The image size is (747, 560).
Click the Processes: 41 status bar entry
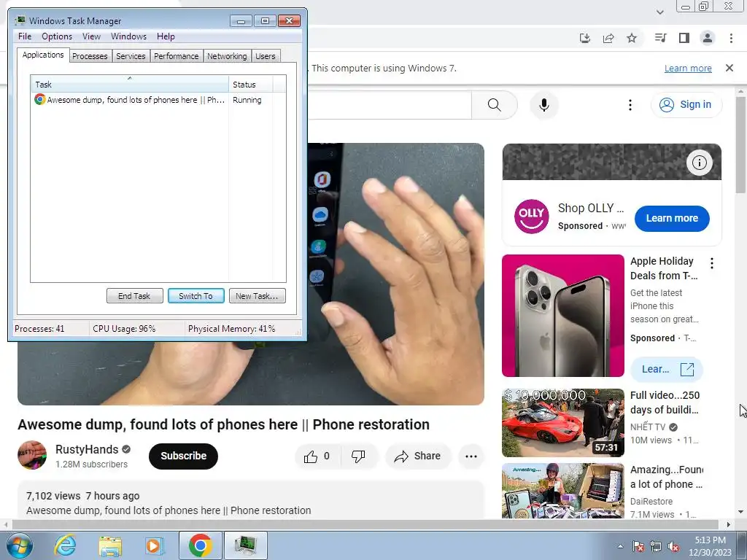pyautogui.click(x=39, y=329)
